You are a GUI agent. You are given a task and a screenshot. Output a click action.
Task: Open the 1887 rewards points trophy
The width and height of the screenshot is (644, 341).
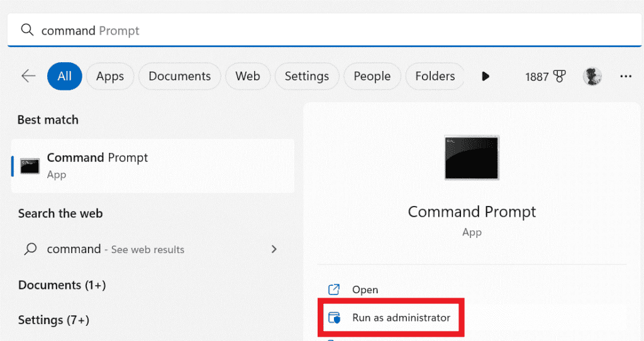[545, 77]
